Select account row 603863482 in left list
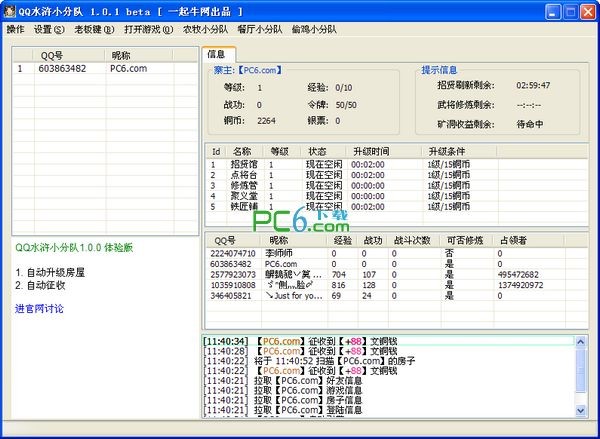Viewport: 600px width, 439px height. [105, 69]
